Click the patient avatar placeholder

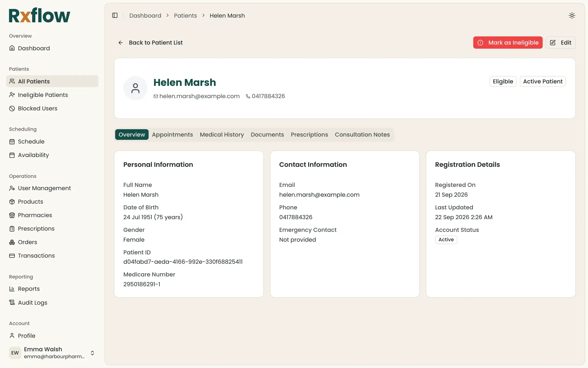[x=135, y=88]
